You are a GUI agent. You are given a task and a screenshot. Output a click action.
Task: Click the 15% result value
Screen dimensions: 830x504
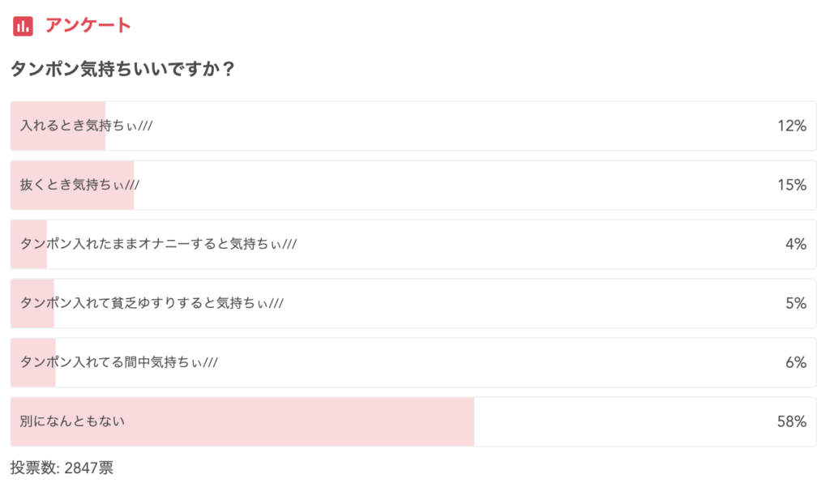(791, 185)
